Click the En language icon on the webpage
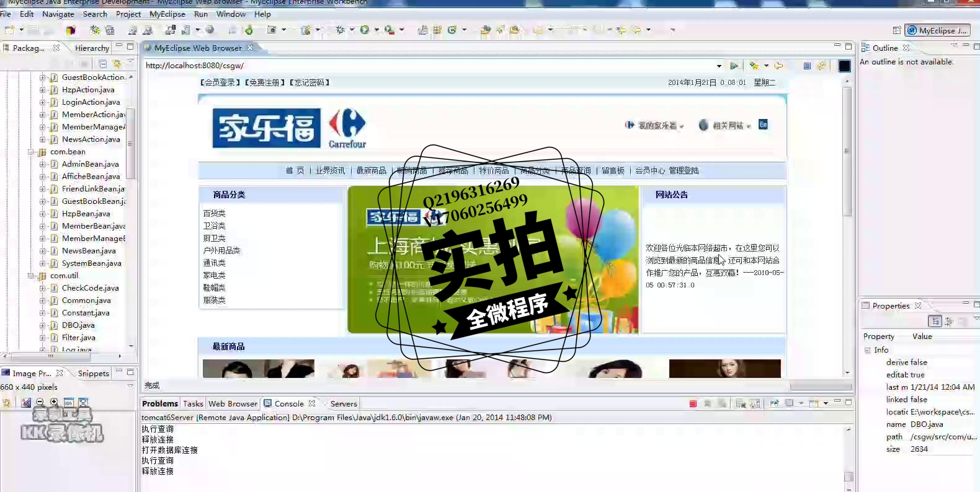Viewport: 980px width, 492px height. tap(763, 125)
